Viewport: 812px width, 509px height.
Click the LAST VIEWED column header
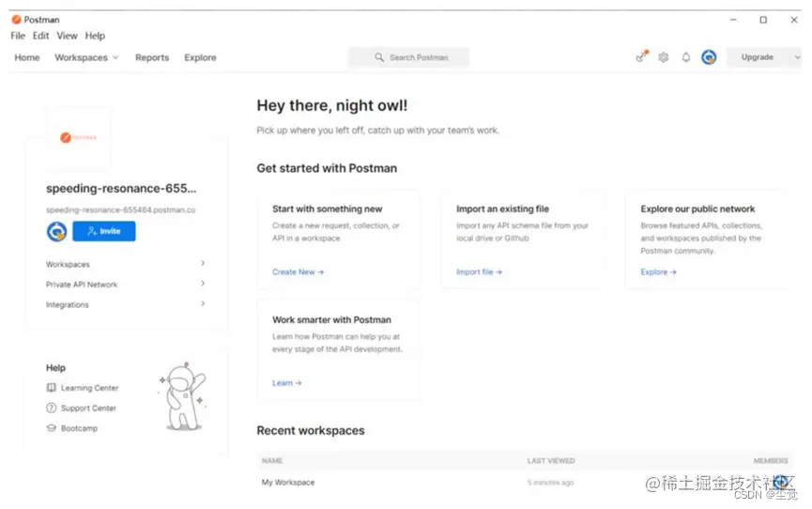551,460
